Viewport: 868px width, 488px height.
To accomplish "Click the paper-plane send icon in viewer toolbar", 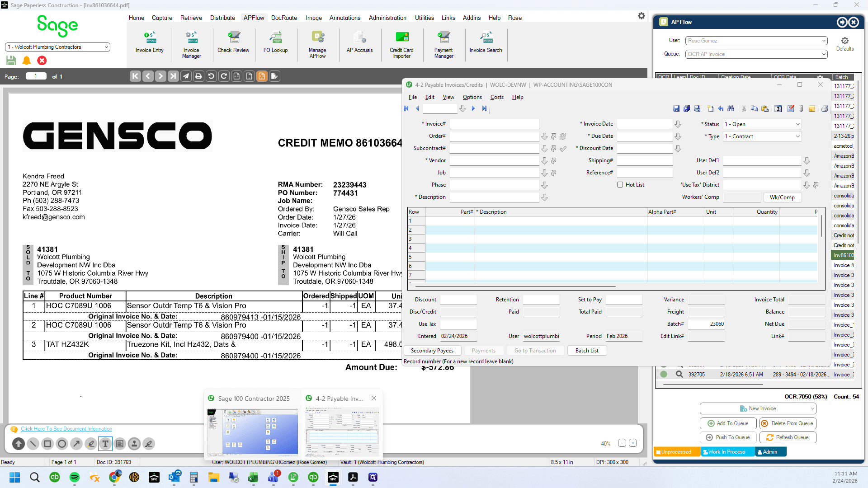I will click(186, 76).
